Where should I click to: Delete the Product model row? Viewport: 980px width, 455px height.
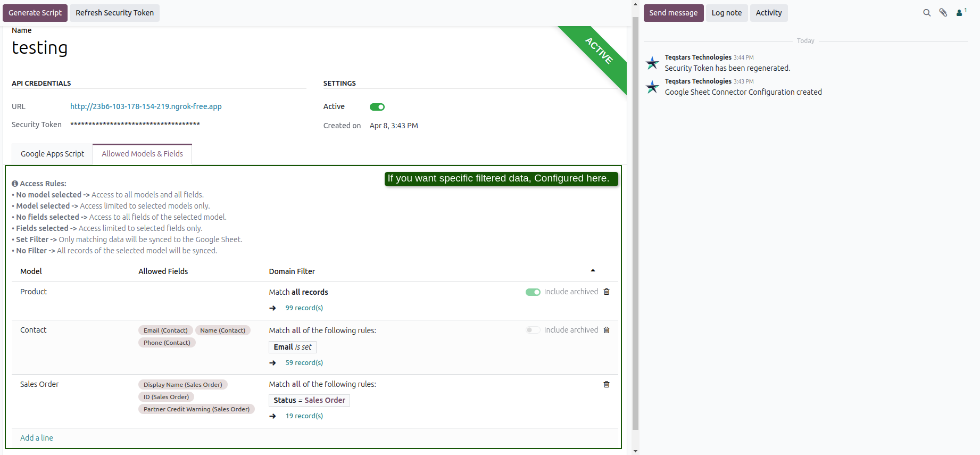(607, 292)
